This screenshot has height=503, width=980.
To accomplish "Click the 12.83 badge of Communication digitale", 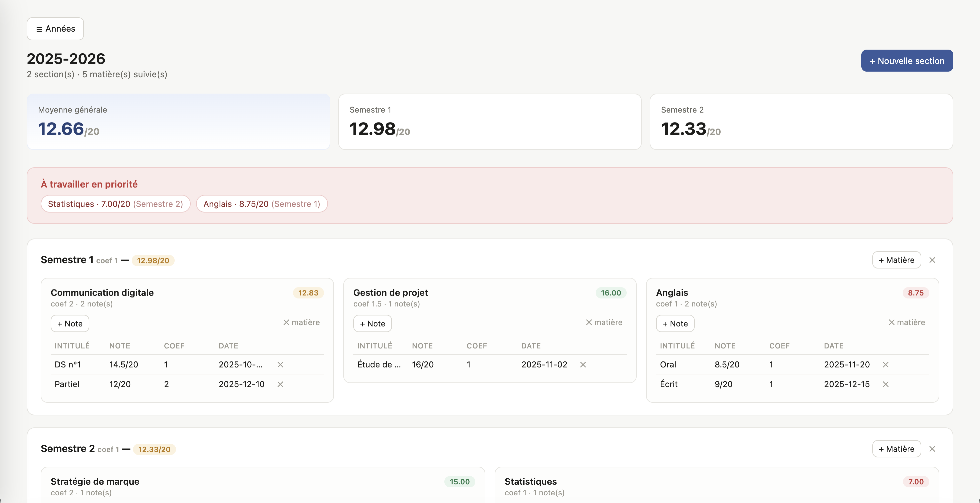I will 308,293.
